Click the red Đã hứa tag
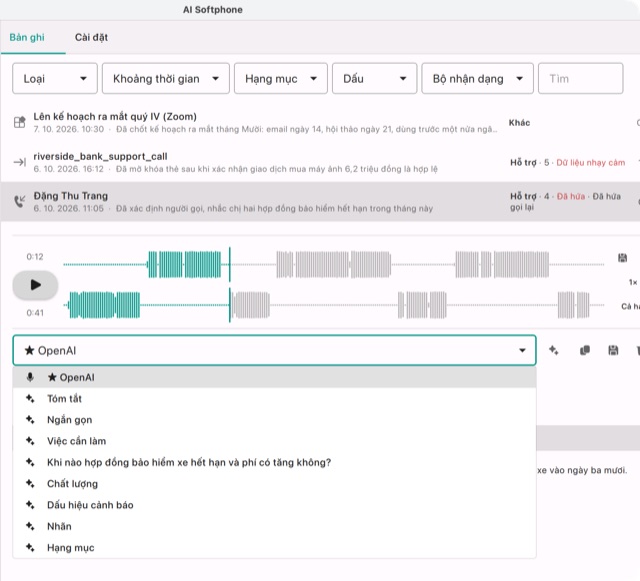640x581 pixels. (571, 196)
